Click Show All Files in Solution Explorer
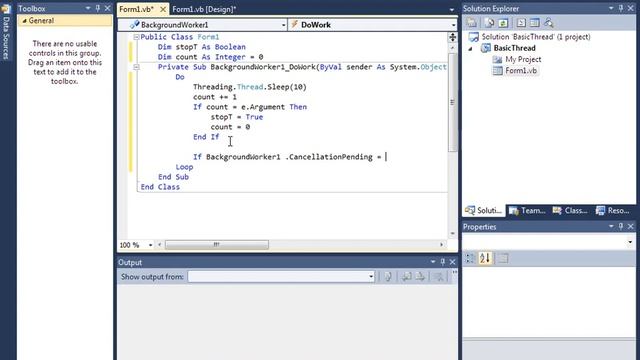This screenshot has height=360, width=640. [489, 23]
